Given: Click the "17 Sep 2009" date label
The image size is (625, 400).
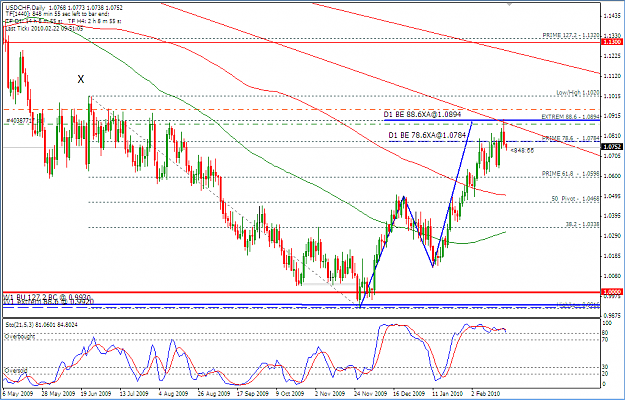Looking at the screenshot, I should click(251, 393).
